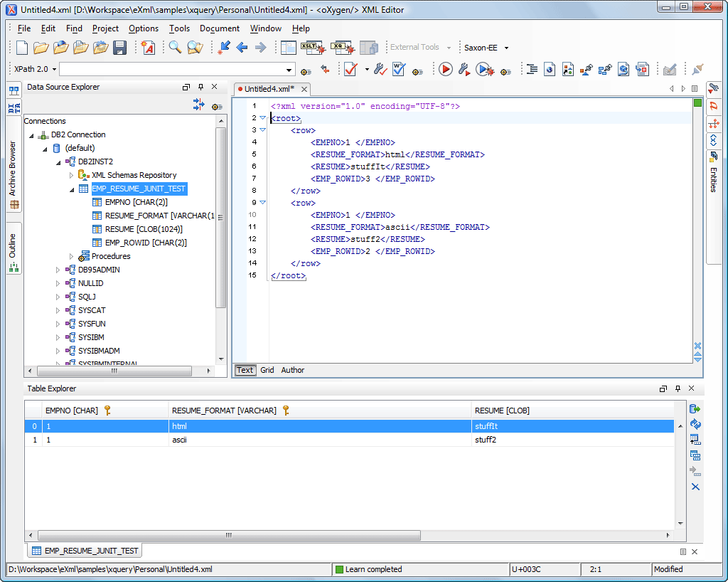The image size is (728, 582).
Task: Expand the Procedures tree node
Action: coord(70,255)
